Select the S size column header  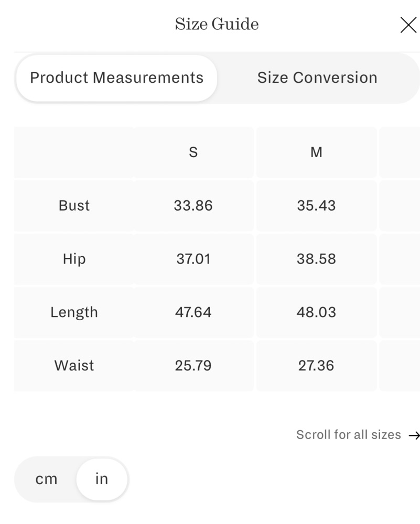[x=193, y=152]
